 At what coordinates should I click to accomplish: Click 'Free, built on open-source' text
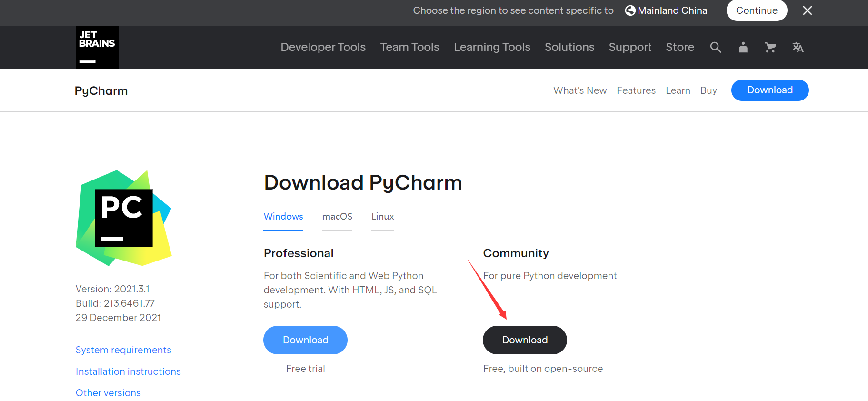coord(543,369)
